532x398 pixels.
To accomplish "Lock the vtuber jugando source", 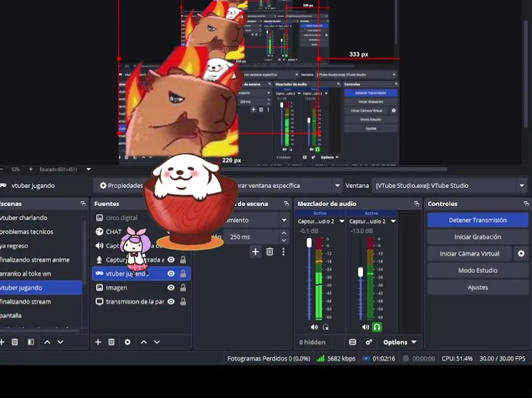I will (183, 274).
